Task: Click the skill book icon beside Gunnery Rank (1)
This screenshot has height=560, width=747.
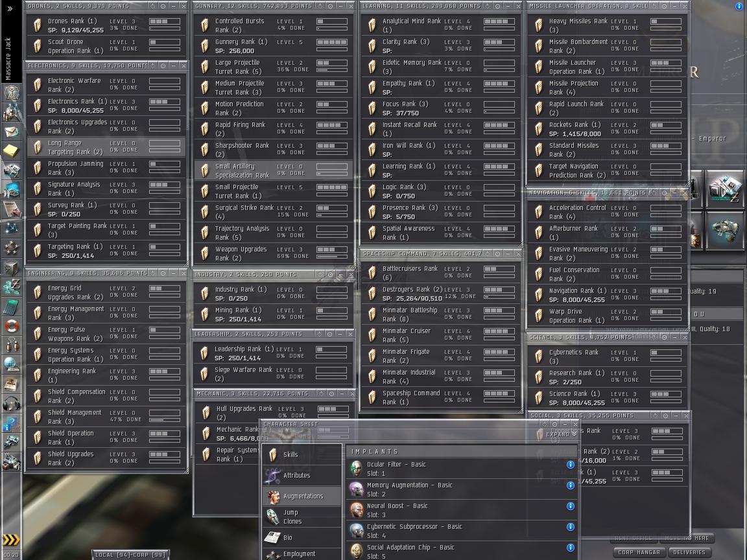Action: pos(205,46)
